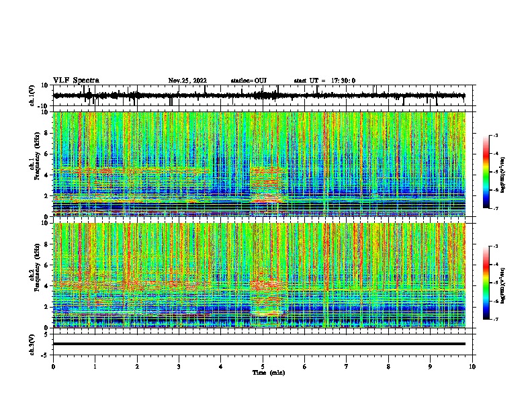This screenshot has height=411, width=532.
Task: Click the "6" tick on ch.2 frequency axis
Action: [x=46, y=265]
